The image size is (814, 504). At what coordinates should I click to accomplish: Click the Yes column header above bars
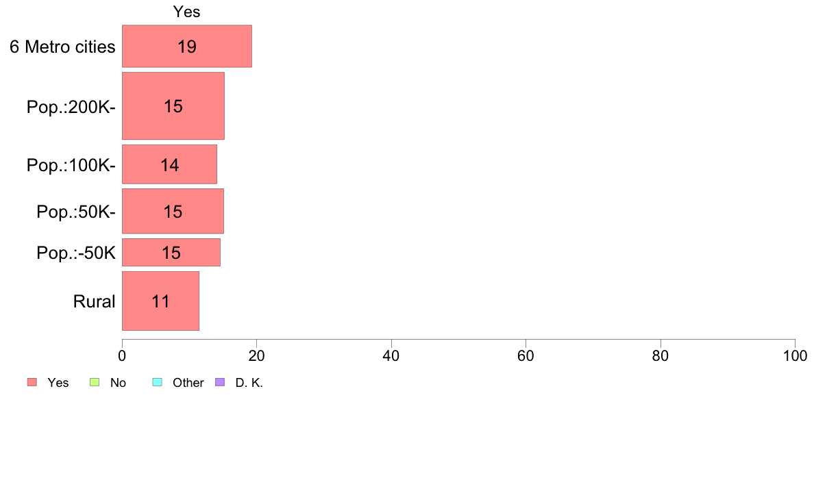pyautogui.click(x=186, y=12)
